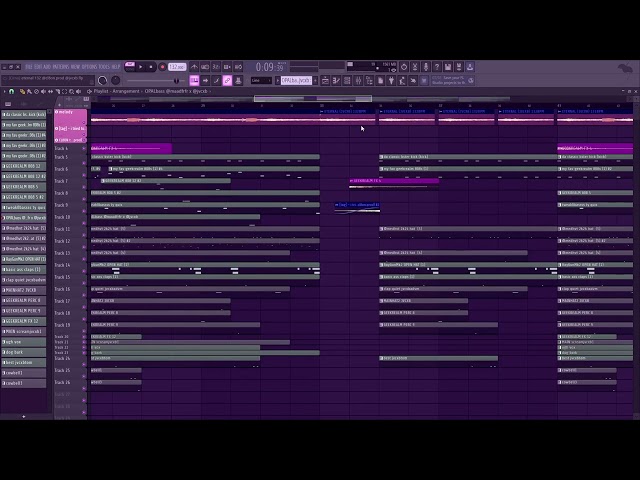640x480 pixels.
Task: Select the playlist Paint brush tool
Action: point(29,91)
